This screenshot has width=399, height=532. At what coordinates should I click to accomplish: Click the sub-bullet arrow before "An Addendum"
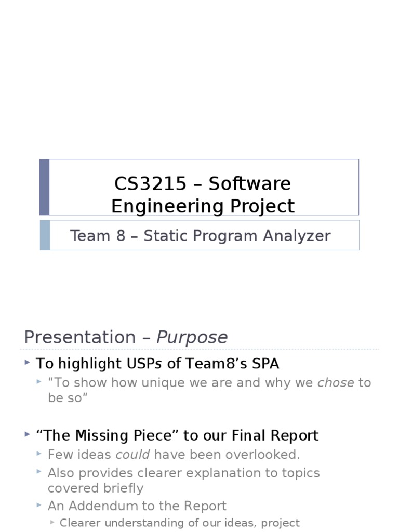(39, 505)
